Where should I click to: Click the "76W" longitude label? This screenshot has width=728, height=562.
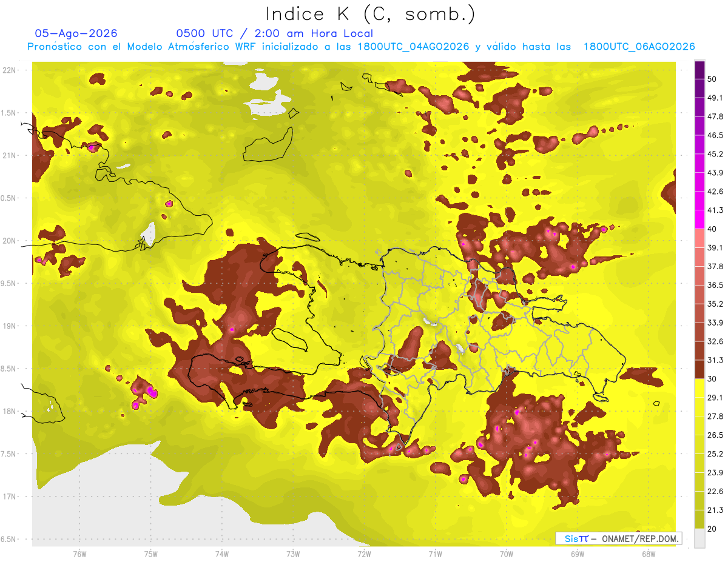click(x=79, y=554)
